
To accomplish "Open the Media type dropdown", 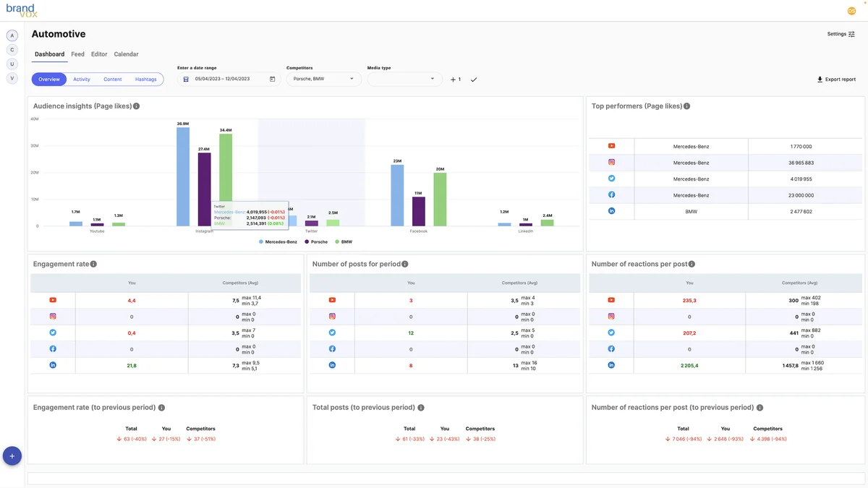I will pyautogui.click(x=404, y=79).
